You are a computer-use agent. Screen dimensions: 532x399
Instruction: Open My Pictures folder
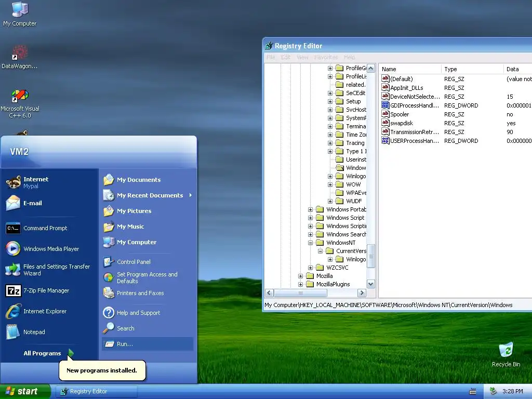coord(127,211)
